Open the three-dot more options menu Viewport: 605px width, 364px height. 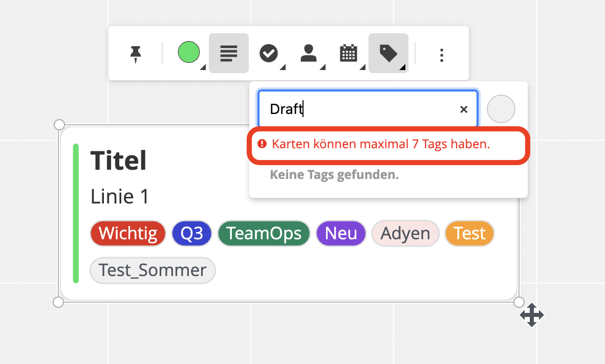point(442,55)
